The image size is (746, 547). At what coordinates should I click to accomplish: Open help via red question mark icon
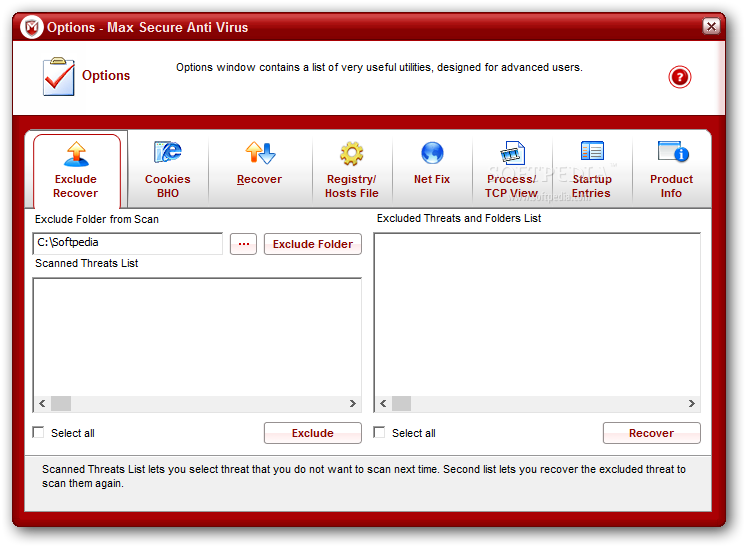[x=679, y=77]
